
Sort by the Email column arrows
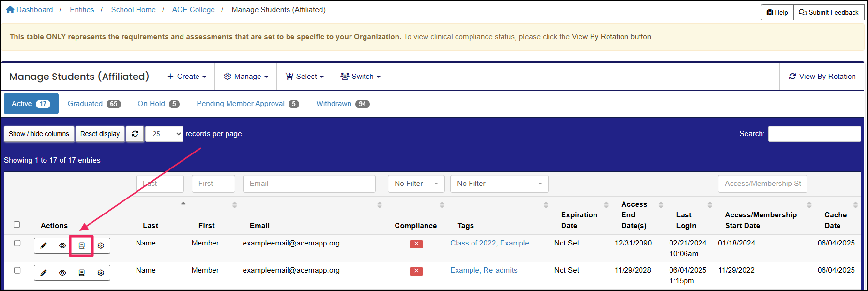pos(380,205)
